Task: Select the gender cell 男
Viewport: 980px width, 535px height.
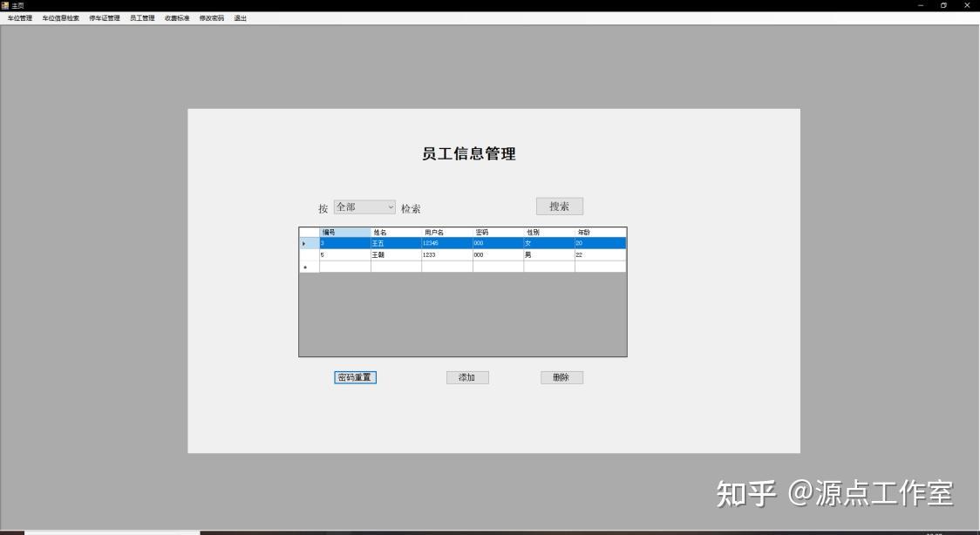Action: 549,254
